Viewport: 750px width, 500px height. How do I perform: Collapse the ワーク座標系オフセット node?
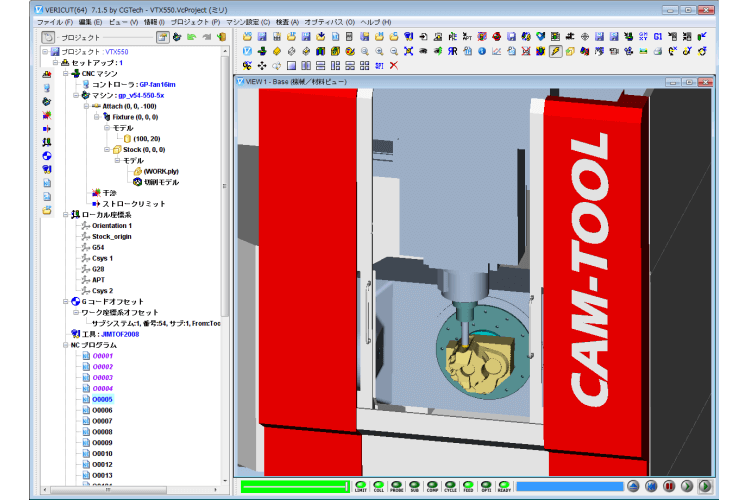(76, 312)
